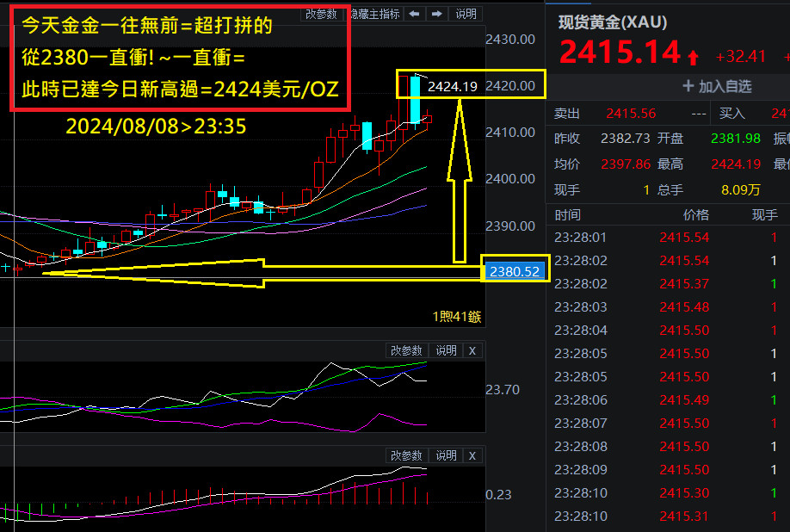Open 说明 on the 23.70 indicator panel

pos(447,350)
